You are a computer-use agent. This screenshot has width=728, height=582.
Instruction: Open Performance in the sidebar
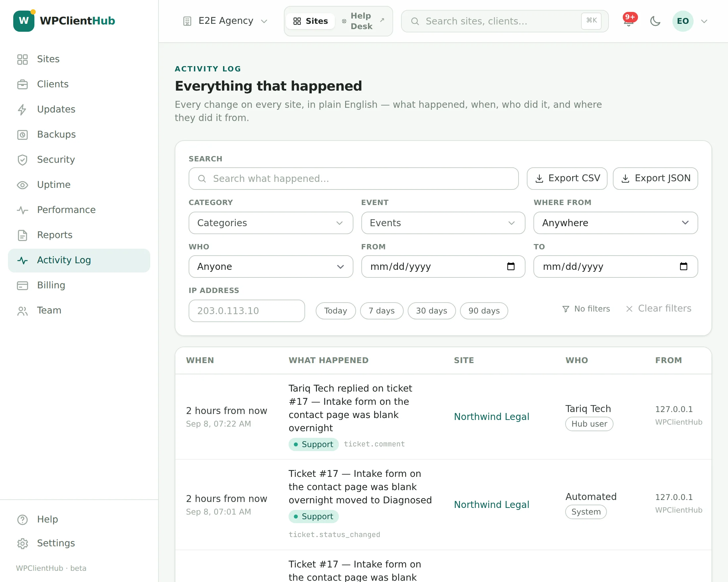(79, 210)
